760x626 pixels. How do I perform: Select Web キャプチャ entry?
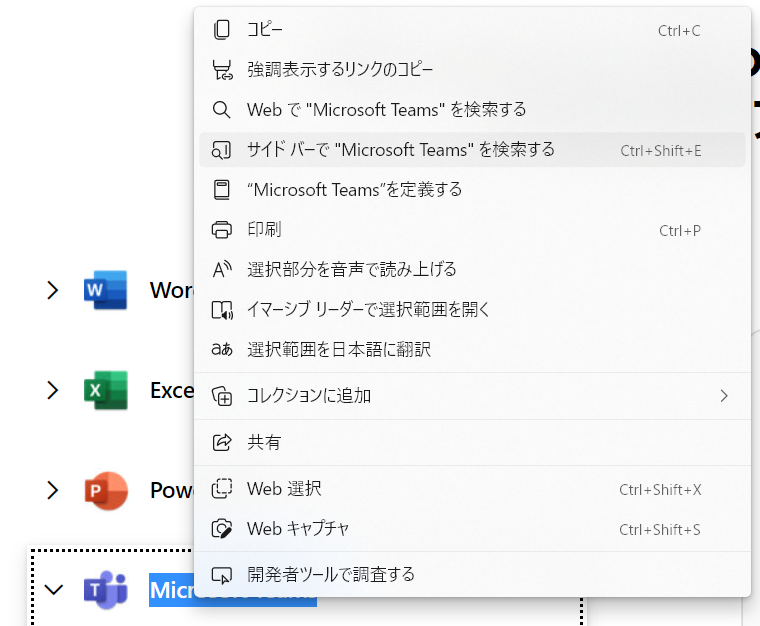point(472,529)
